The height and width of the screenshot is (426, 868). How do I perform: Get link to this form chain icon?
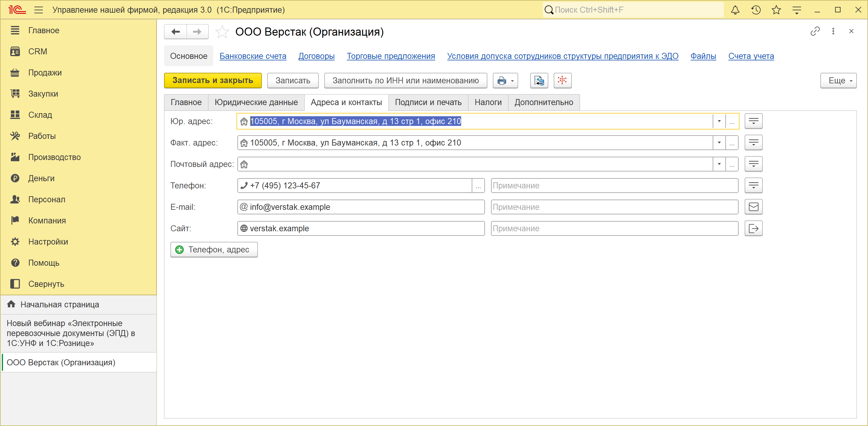(x=815, y=31)
